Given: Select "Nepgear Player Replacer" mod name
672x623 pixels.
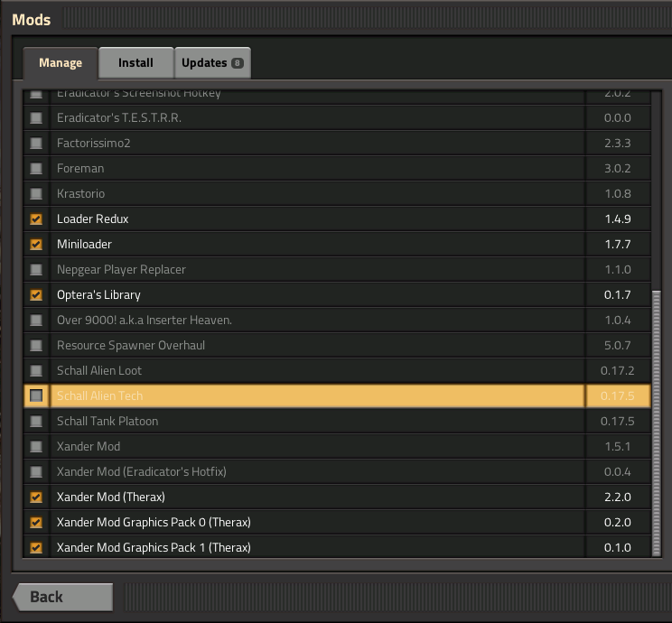Looking at the screenshot, I should pos(121,269).
